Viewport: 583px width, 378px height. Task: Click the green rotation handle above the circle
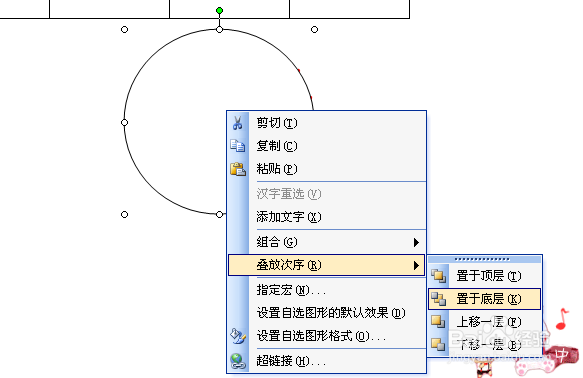point(219,10)
